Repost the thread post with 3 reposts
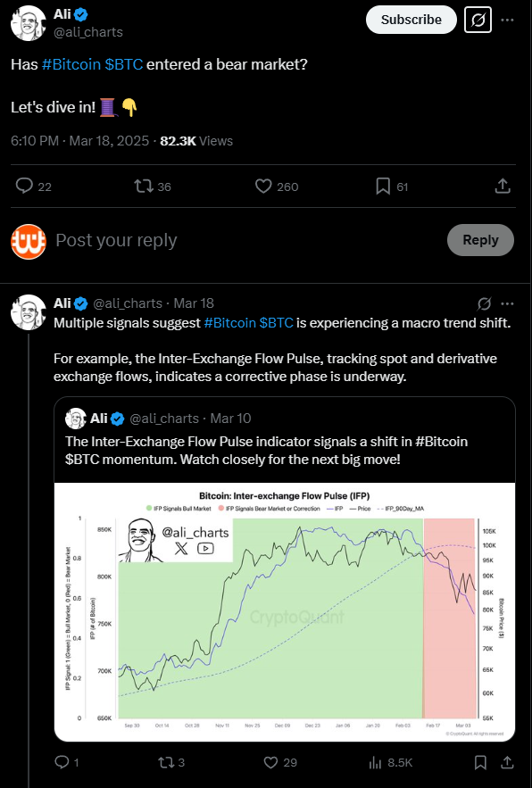 point(171,762)
